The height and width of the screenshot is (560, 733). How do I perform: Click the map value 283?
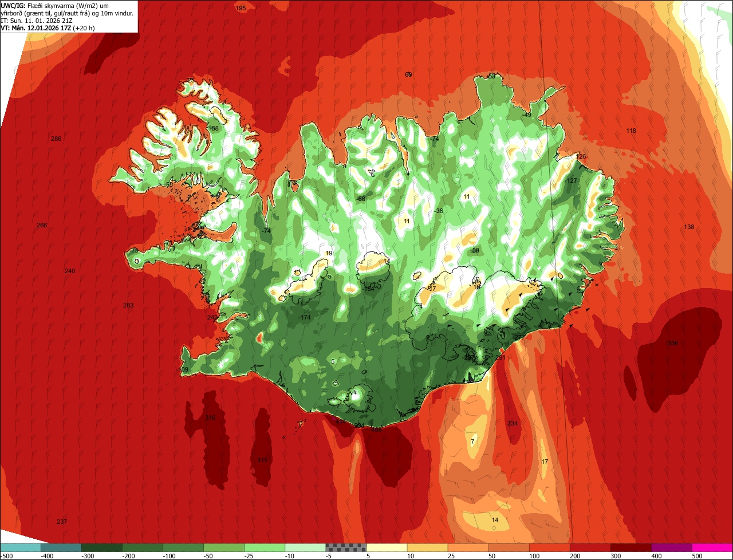pyautogui.click(x=128, y=305)
